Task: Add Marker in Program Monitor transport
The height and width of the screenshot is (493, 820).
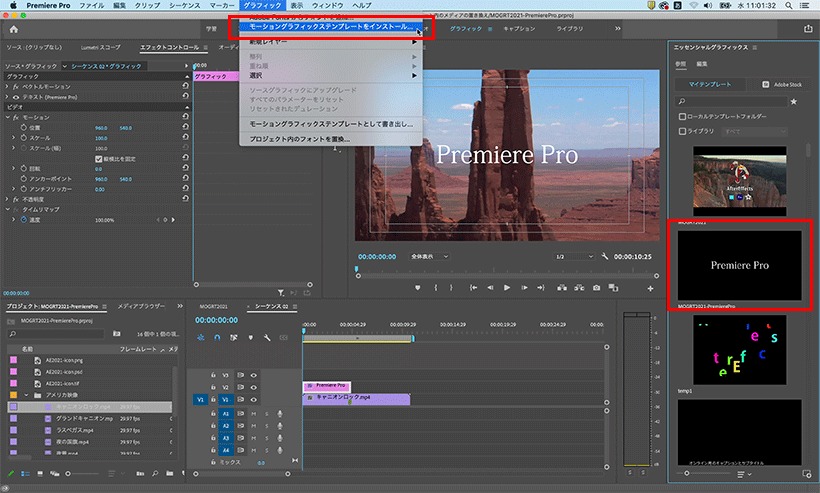Action: (417, 288)
